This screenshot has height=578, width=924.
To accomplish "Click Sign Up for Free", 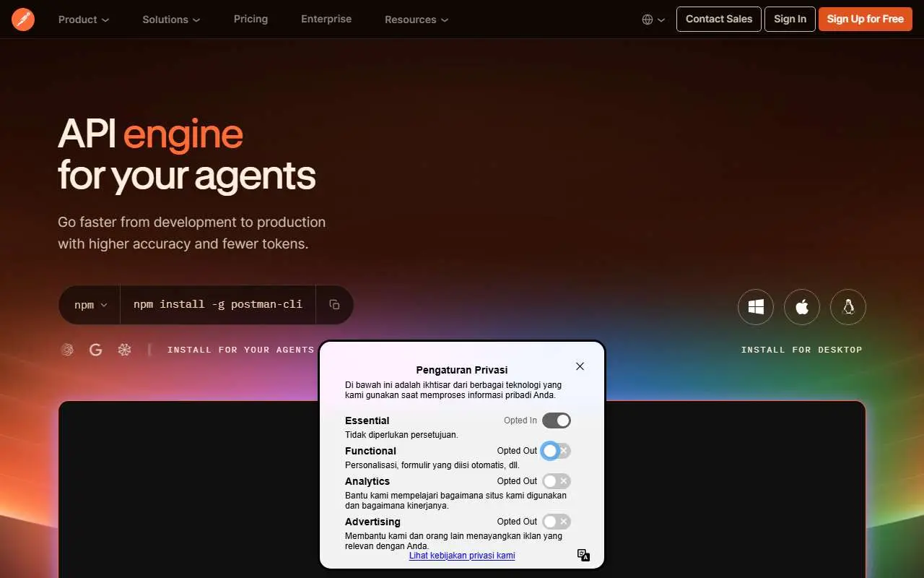I will (x=866, y=19).
